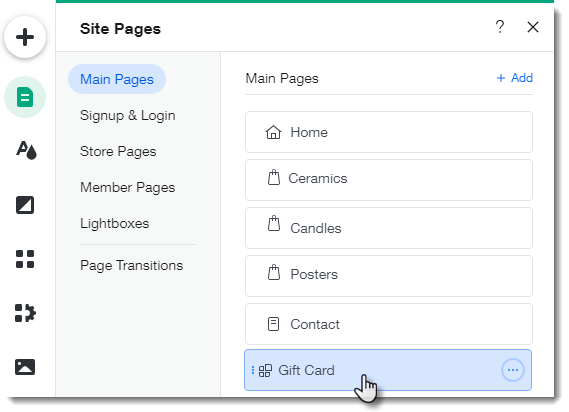Click the Add page link
569x412 pixels.
pos(515,78)
